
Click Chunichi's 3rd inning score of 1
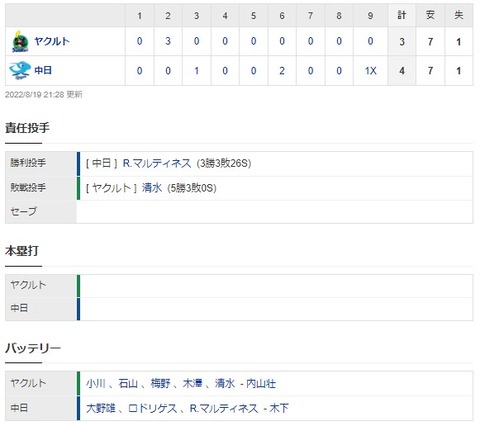(196, 71)
